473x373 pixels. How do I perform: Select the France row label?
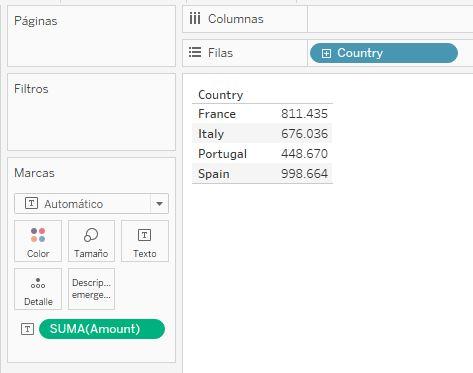tap(217, 114)
